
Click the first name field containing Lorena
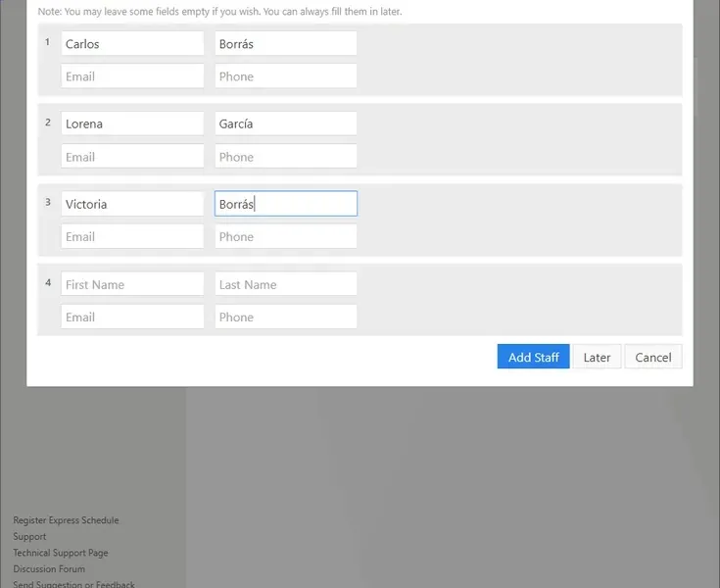click(132, 123)
